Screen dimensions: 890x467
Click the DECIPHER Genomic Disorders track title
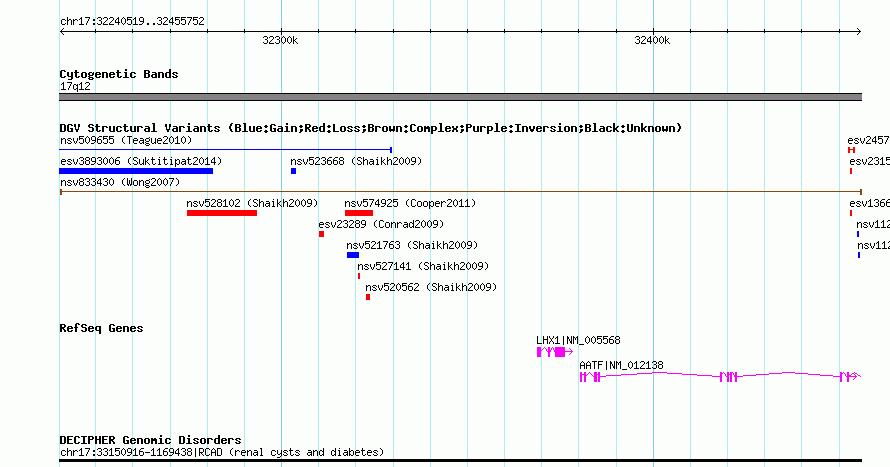coord(150,440)
